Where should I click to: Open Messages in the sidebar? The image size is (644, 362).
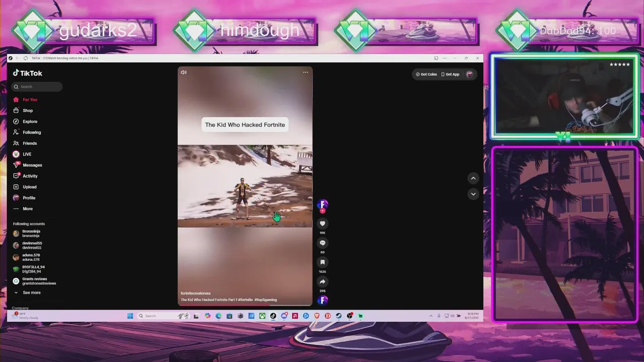(28, 165)
